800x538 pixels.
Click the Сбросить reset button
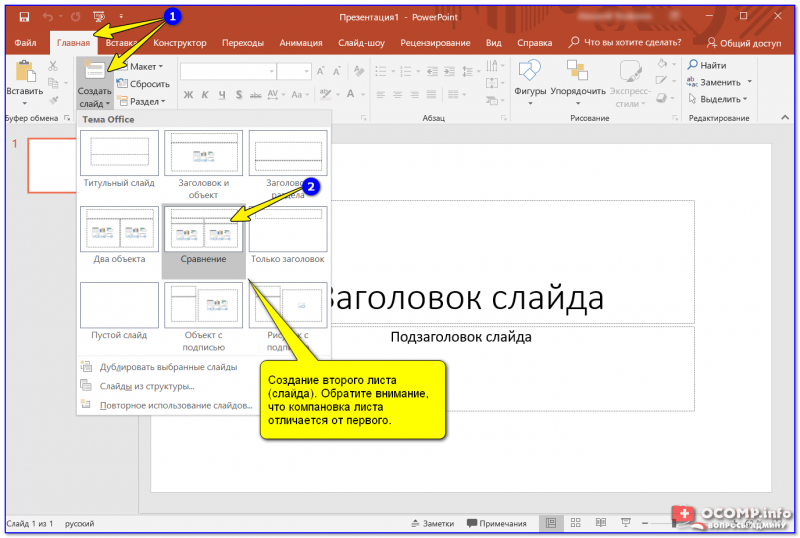click(x=143, y=84)
